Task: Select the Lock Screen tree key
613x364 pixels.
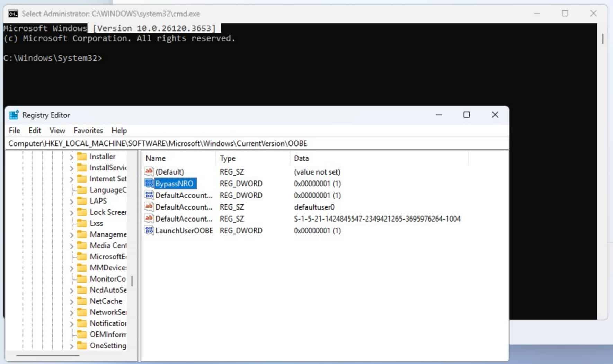Action: pyautogui.click(x=108, y=212)
